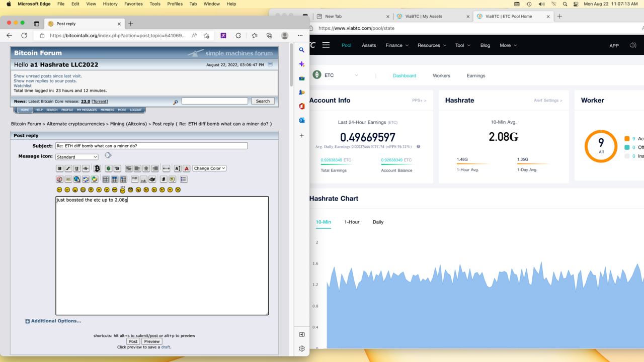644x362 pixels.
Task: Select Daily hashrate chart tab
Action: [x=378, y=222]
